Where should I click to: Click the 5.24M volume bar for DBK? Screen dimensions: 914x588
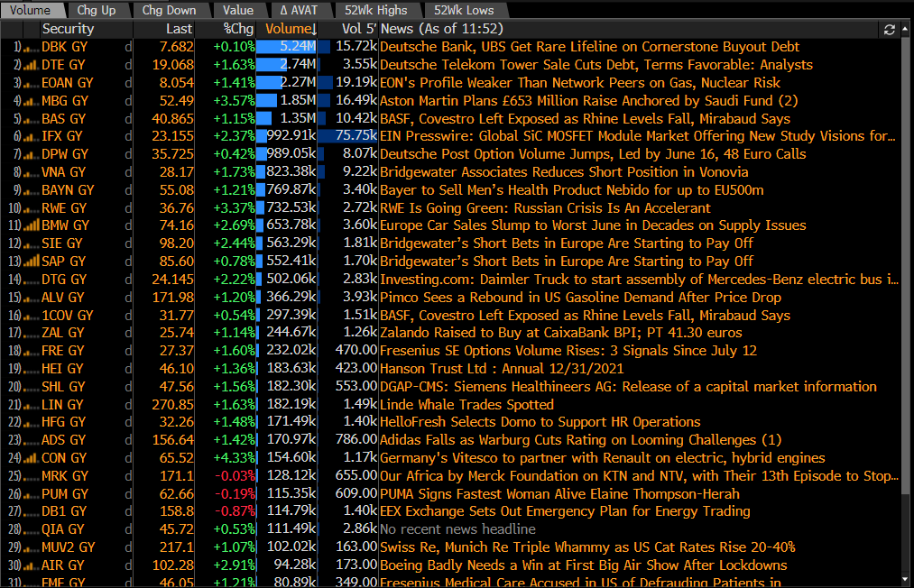287,47
